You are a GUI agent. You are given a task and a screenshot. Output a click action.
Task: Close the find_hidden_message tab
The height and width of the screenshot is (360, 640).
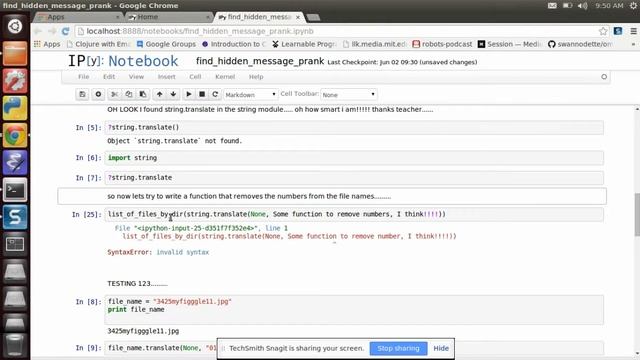pyautogui.click(x=298, y=17)
